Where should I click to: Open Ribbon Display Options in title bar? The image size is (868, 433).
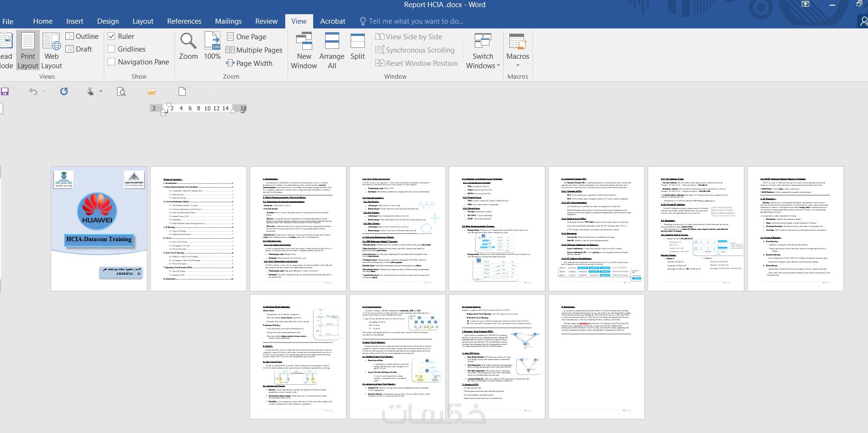[x=805, y=4]
